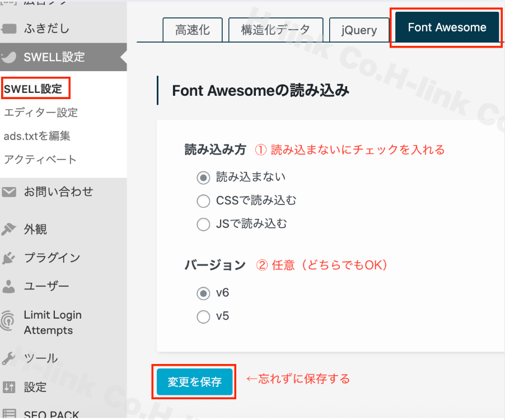Click the 変更を保存 save button
This screenshot has height=420, width=505.
click(194, 382)
